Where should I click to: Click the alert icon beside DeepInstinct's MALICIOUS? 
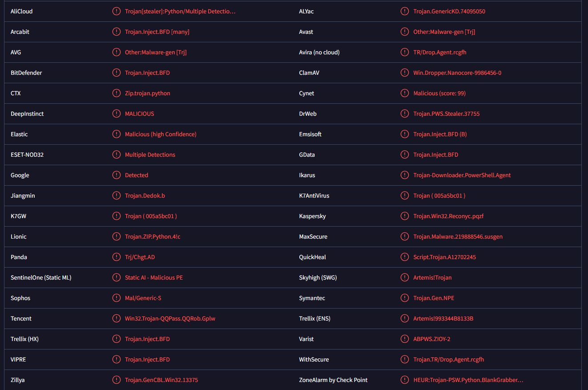(117, 114)
